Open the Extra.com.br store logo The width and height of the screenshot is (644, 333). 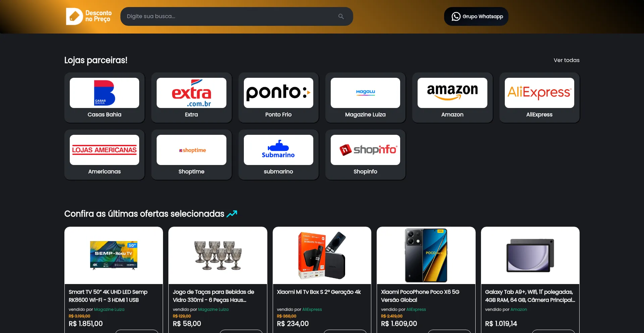(x=191, y=93)
